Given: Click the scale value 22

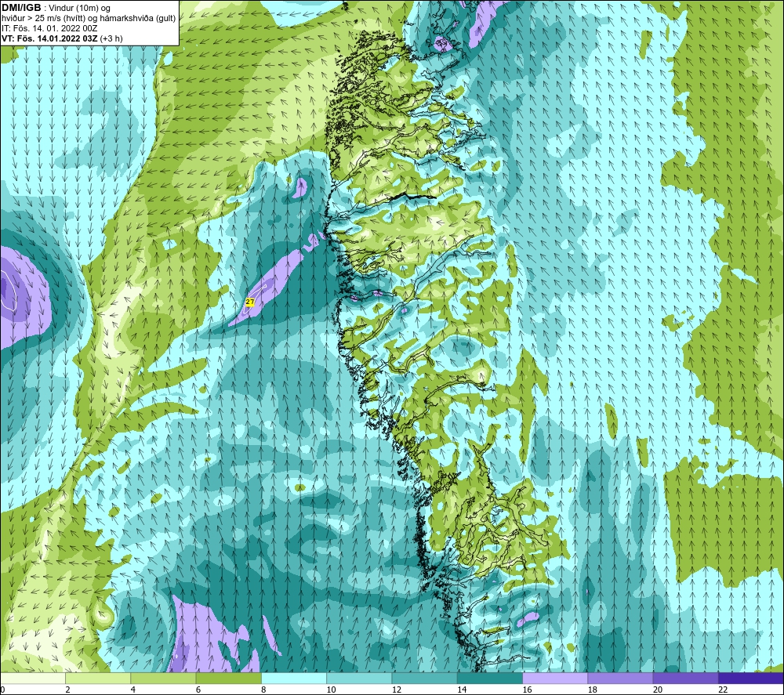Looking at the screenshot, I should [723, 690].
